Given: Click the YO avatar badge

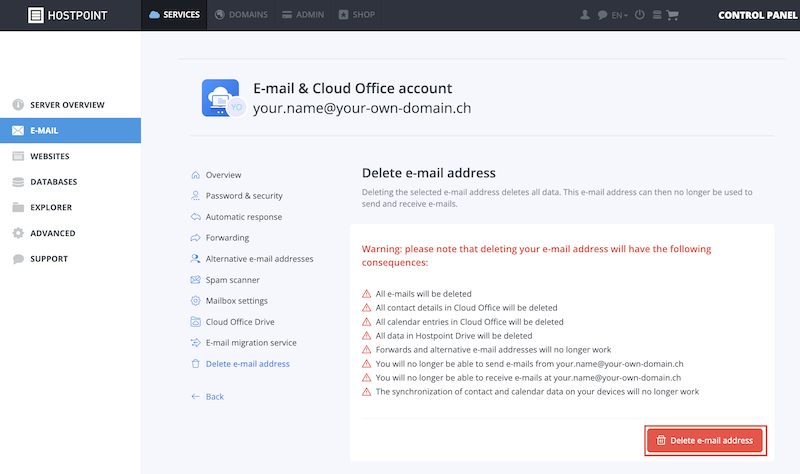Looking at the screenshot, I should click(x=236, y=107).
